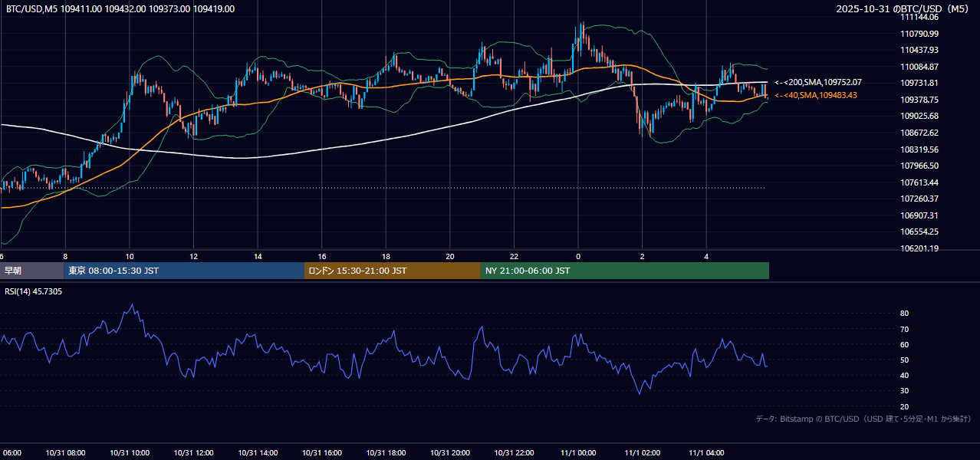
Task: Click the 10/31 20:00 time axis label
Action: (x=449, y=453)
